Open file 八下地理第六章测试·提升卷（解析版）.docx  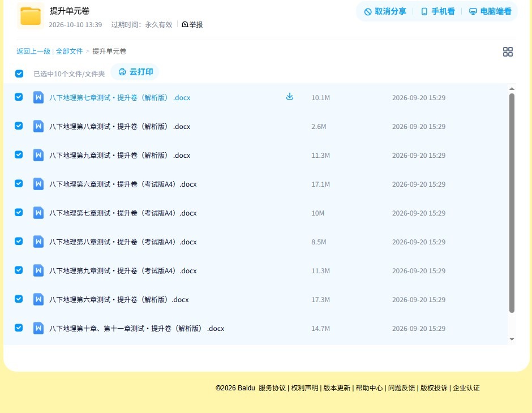tap(119, 299)
